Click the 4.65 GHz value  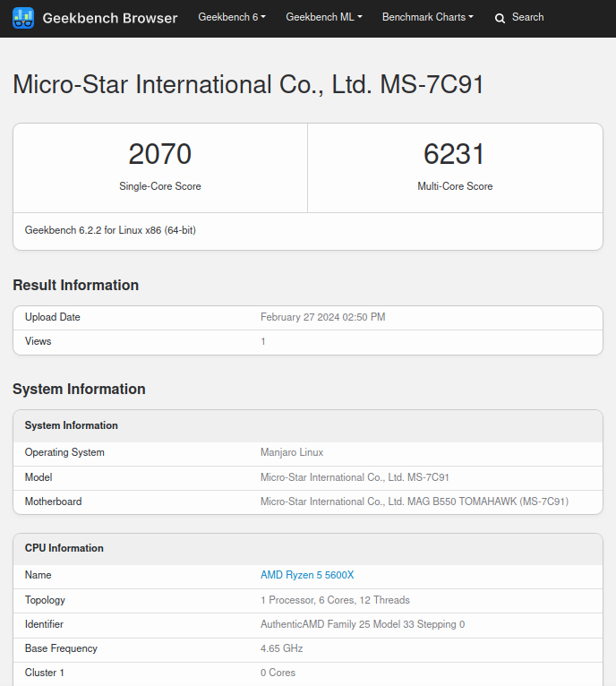click(282, 648)
